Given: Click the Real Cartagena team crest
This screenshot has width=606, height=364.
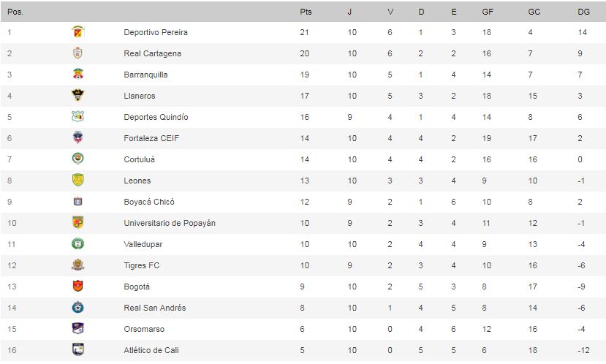Looking at the screenshot, I should [x=77, y=53].
